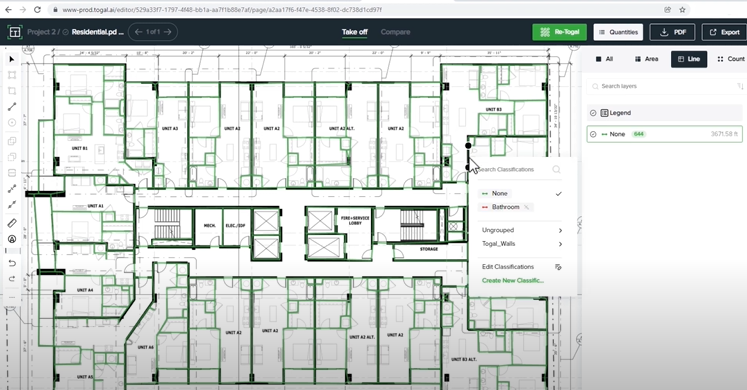747x390 pixels.
Task: Click the share icon in address bar
Action: pyautogui.click(x=667, y=10)
